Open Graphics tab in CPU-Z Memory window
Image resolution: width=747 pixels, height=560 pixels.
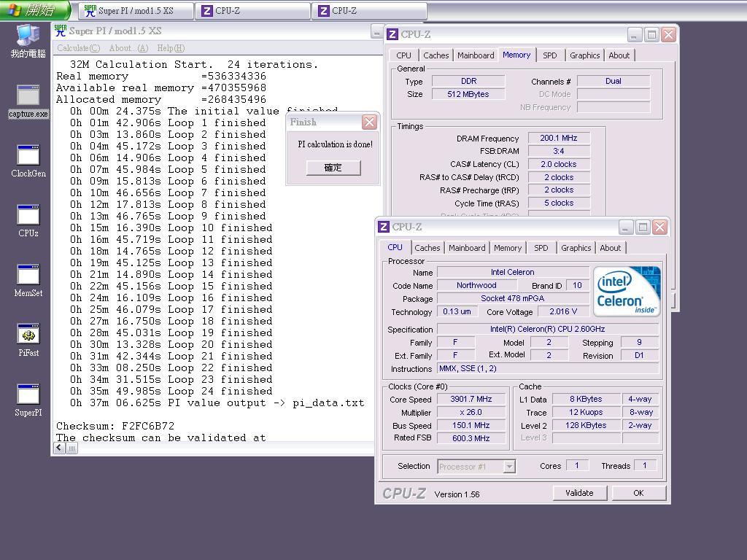[584, 55]
